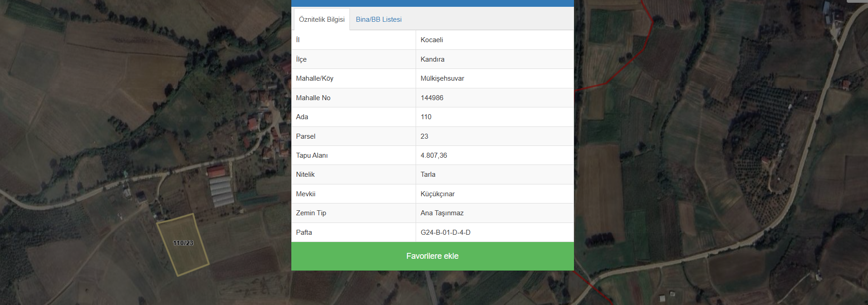Click the blue header bar of the panel

point(432,3)
